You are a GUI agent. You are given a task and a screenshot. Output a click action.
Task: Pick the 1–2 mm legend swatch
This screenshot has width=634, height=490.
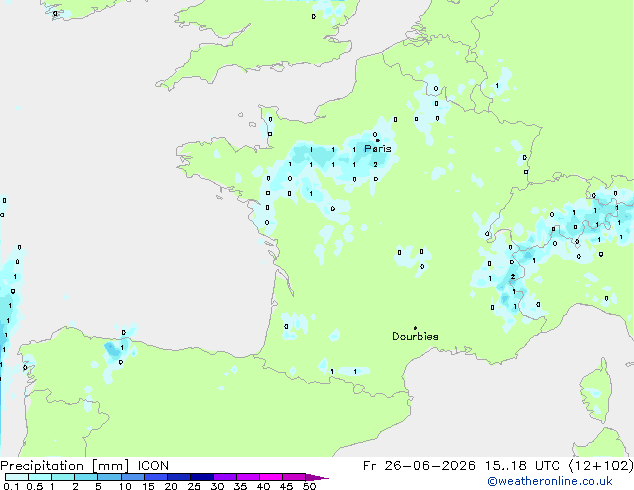point(63,477)
